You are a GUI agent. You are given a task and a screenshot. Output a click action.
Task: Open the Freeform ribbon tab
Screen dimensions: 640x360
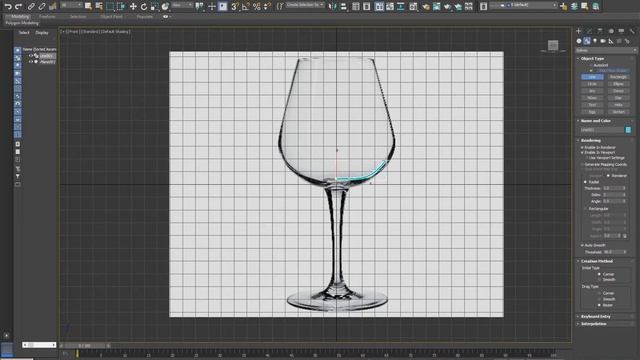click(x=47, y=17)
